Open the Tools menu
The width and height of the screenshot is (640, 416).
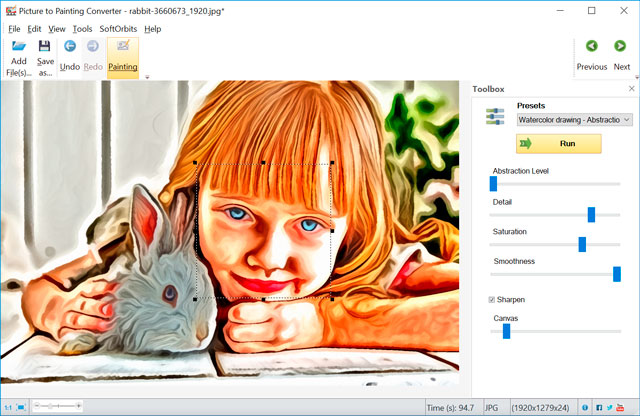coord(82,29)
